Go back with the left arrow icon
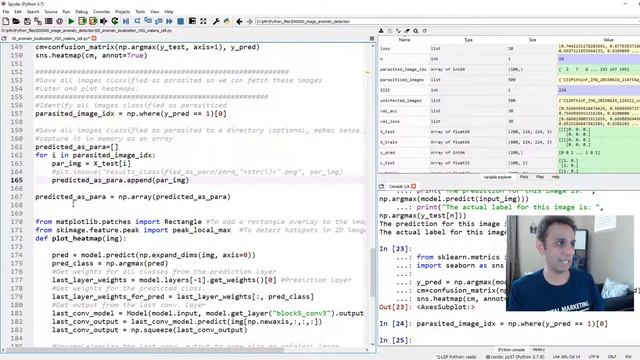The width and height of the screenshot is (640, 360). coord(239,21)
